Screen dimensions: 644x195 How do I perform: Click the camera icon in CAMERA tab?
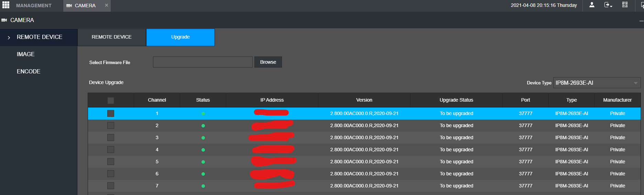pos(69,6)
